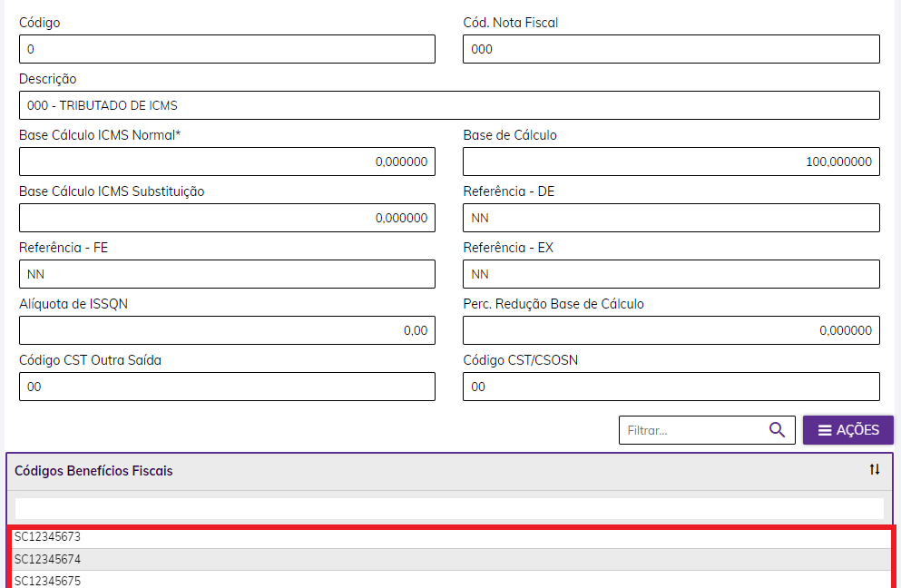Select the SC12345673 benefit code row
This screenshot has width=901, height=588.
(449, 537)
